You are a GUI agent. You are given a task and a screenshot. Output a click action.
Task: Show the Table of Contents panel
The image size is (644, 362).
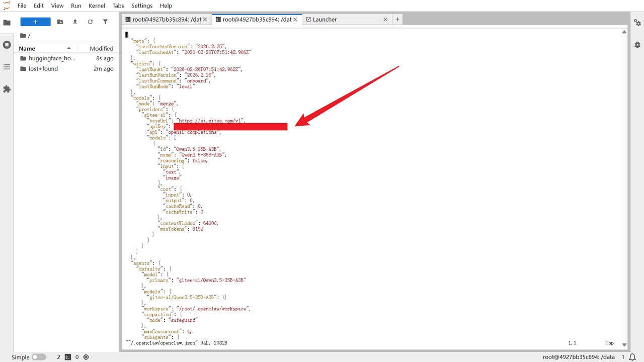(x=7, y=67)
